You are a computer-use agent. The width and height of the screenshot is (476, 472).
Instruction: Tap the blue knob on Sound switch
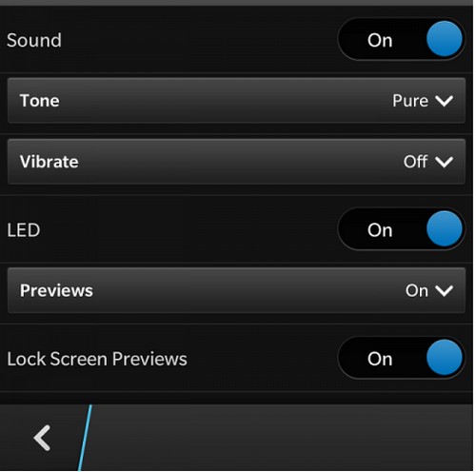(445, 39)
